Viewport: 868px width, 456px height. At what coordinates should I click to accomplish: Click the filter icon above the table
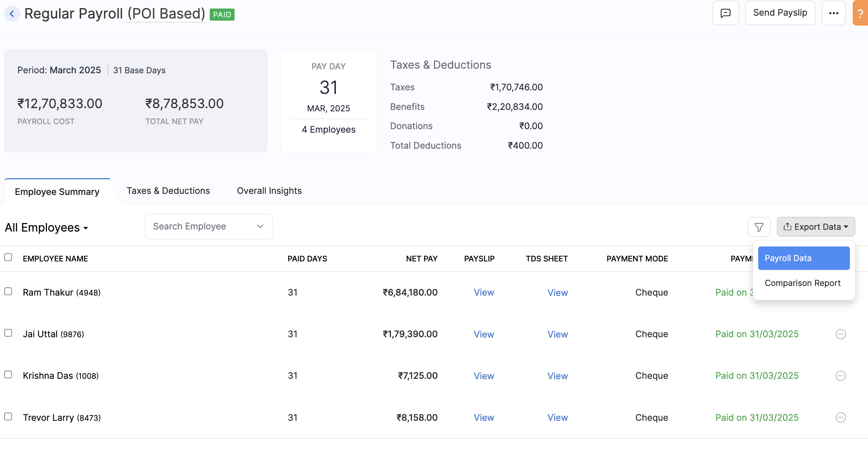click(x=759, y=227)
